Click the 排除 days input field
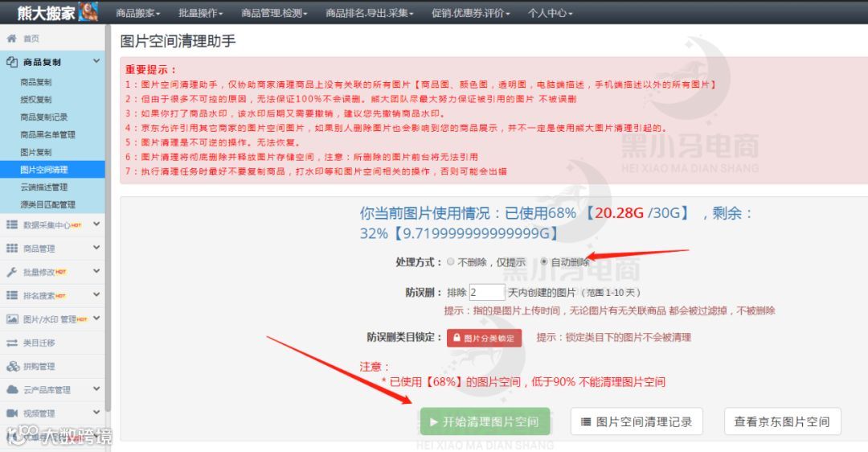The image size is (868, 452). 487,292
